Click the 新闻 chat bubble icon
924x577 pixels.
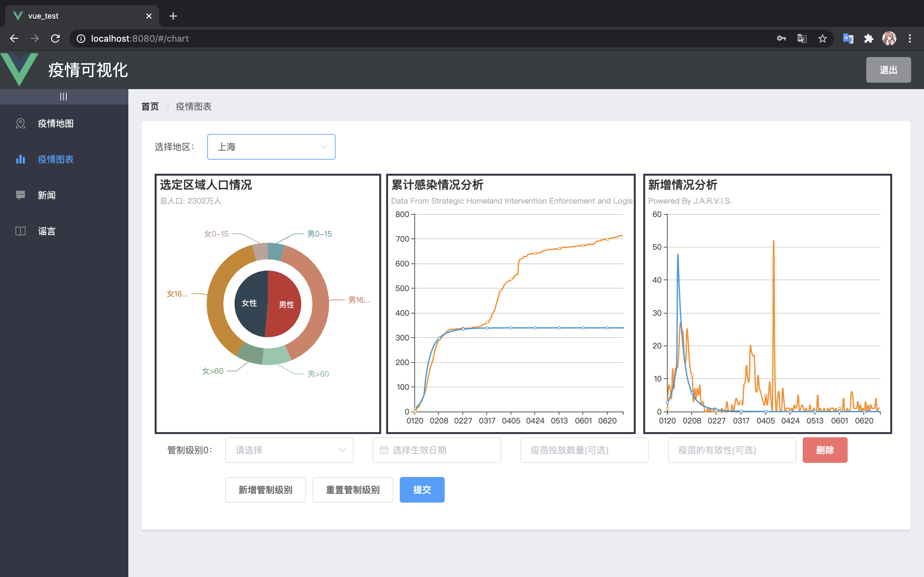pos(21,195)
